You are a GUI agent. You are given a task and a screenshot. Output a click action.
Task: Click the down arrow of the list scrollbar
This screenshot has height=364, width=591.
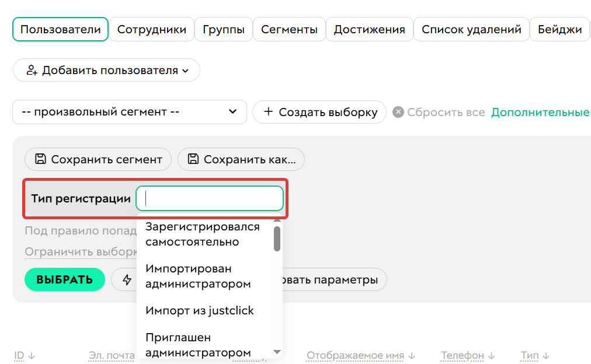(x=277, y=352)
